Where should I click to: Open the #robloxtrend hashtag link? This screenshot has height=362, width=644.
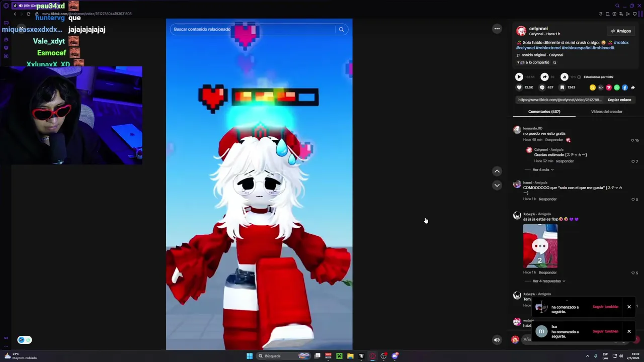[x=548, y=48]
